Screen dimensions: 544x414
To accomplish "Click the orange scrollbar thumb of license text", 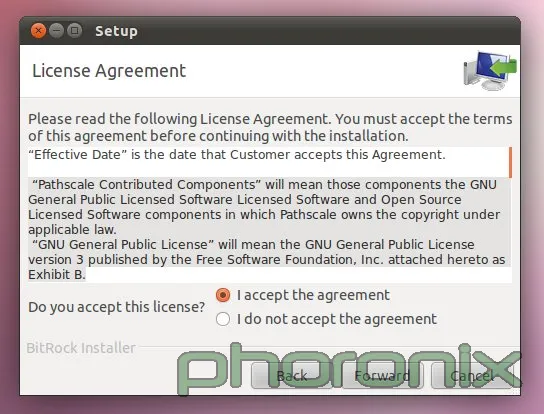I will coord(510,162).
